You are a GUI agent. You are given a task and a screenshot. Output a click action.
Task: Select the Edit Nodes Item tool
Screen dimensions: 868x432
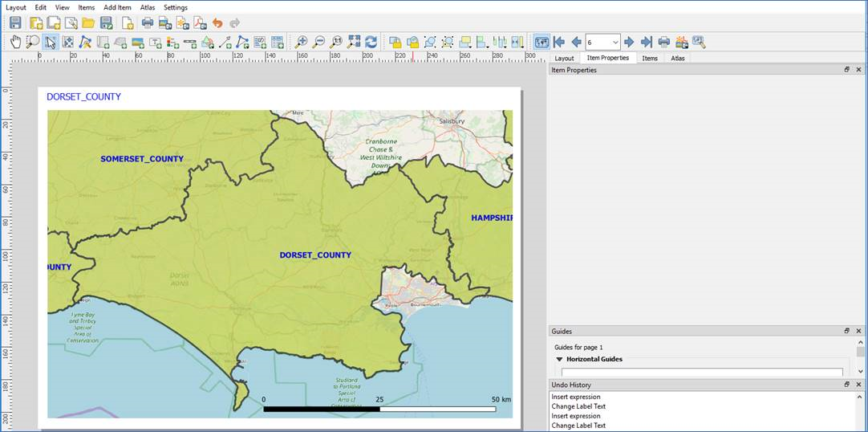(x=85, y=42)
